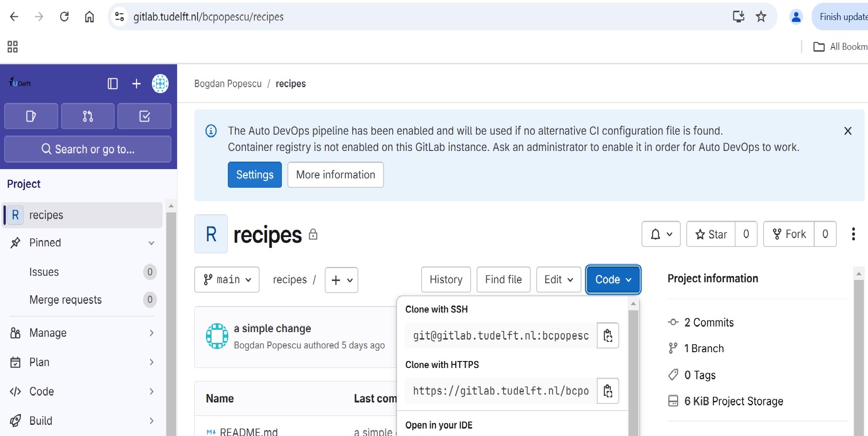The height and width of the screenshot is (436, 868).
Task: Open the Create new plus menu in sidebar
Action: [x=137, y=83]
